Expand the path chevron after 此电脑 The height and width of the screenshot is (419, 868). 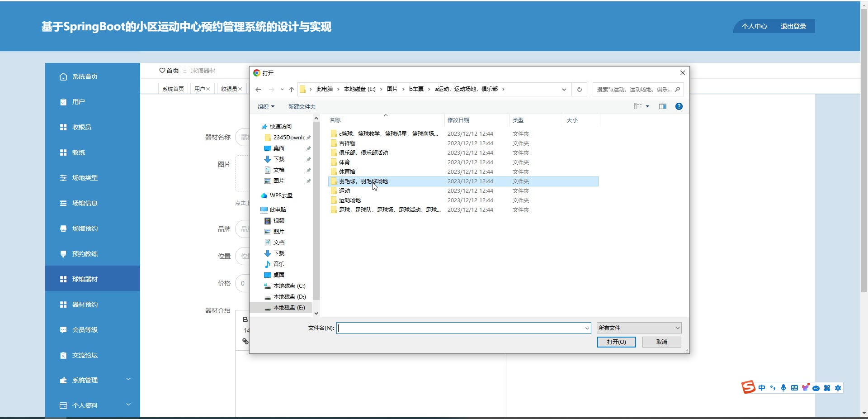[338, 90]
